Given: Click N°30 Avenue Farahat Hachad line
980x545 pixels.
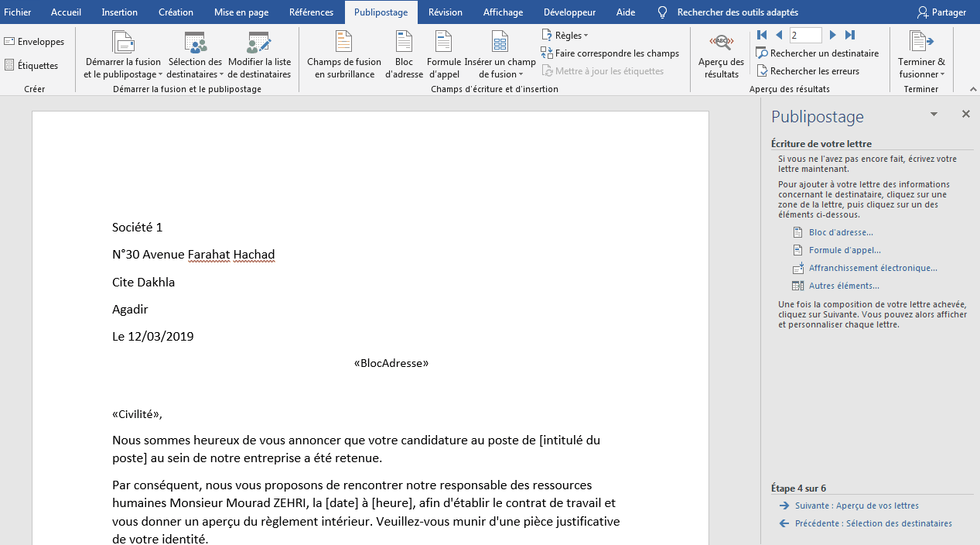Looking at the screenshot, I should click(193, 255).
